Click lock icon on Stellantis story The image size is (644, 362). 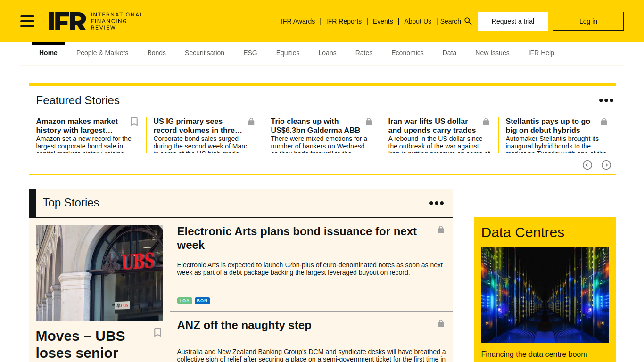[604, 122]
